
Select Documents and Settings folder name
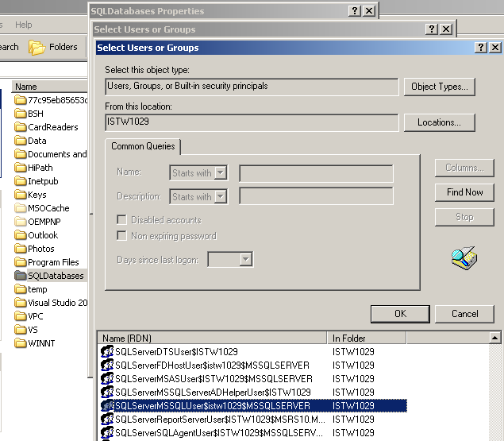[x=57, y=154]
